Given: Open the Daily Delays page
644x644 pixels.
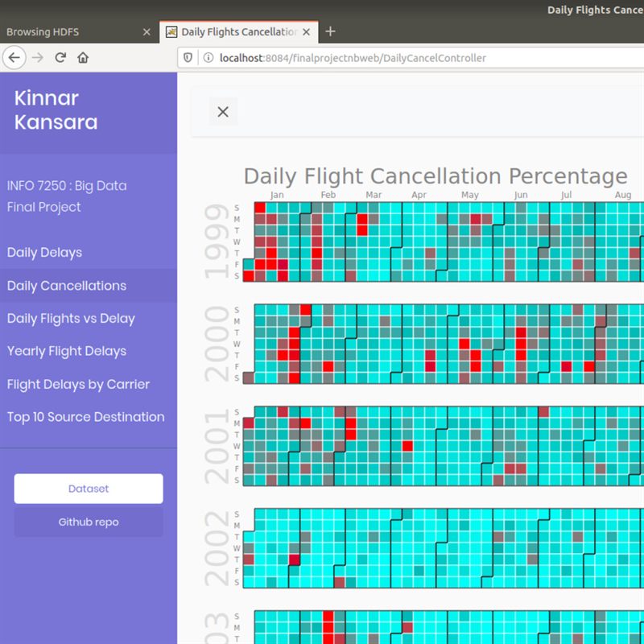Looking at the screenshot, I should (44, 253).
